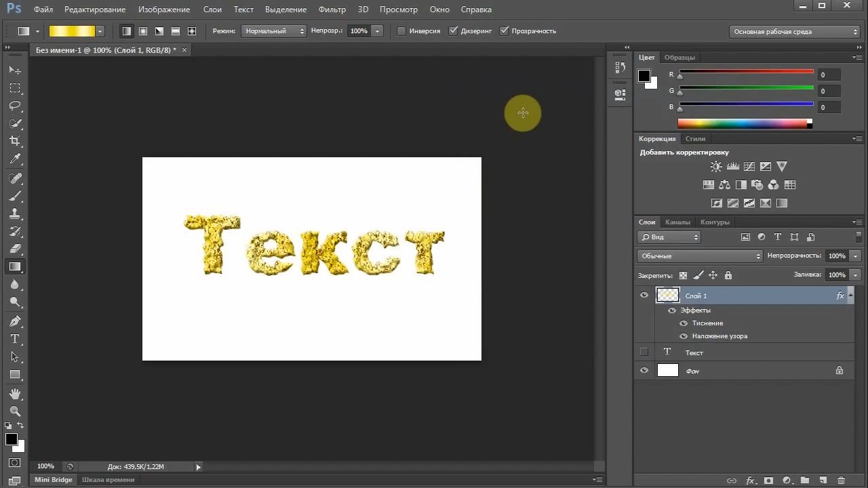The height and width of the screenshot is (488, 868).
Task: Open the Редактирование menu
Action: [95, 9]
